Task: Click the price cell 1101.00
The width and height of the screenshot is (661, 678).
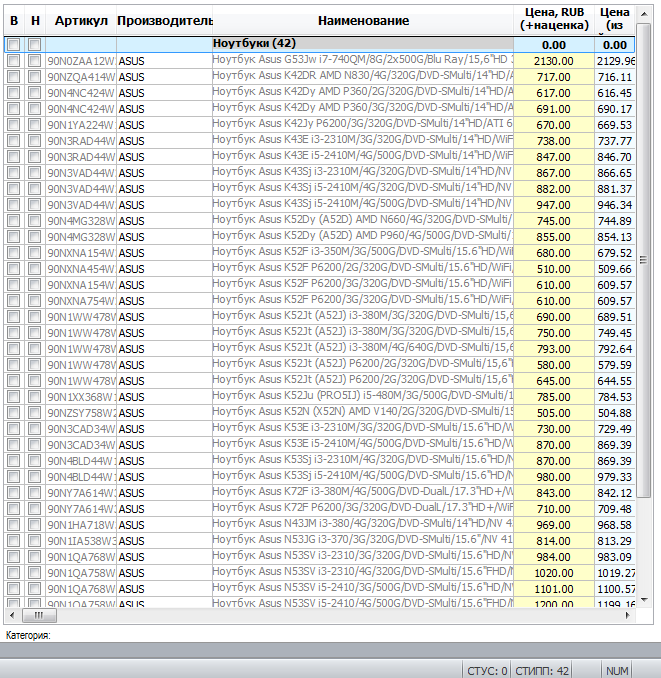Action: tap(554, 589)
